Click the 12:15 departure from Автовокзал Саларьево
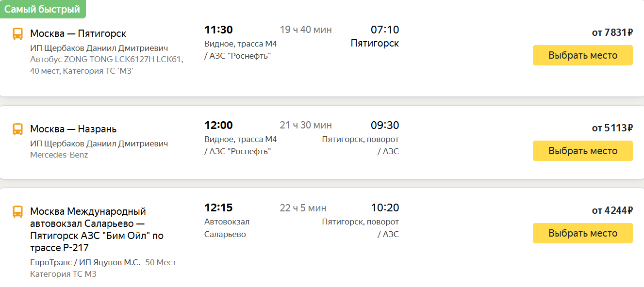 pyautogui.click(x=218, y=208)
